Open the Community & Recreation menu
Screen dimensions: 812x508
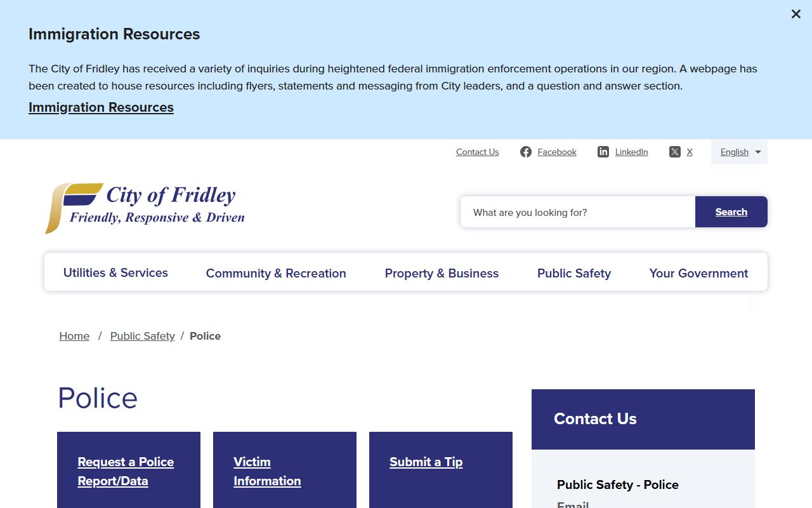[x=276, y=273]
